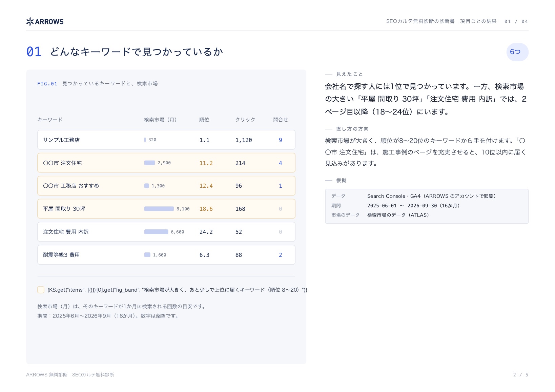Select the keyword cell "平屋 間取り 30坪" in the table

(64, 209)
